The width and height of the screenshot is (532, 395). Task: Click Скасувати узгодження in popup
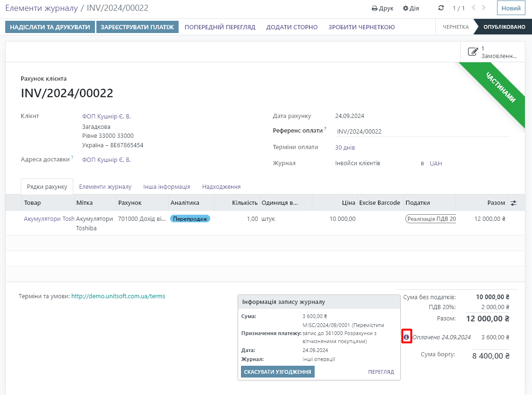[277, 372]
